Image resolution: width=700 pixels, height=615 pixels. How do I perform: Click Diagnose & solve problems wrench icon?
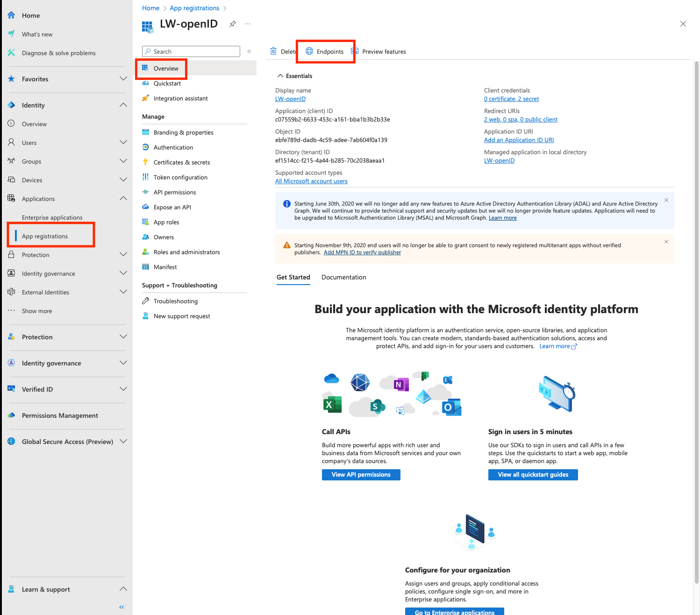click(x=11, y=53)
